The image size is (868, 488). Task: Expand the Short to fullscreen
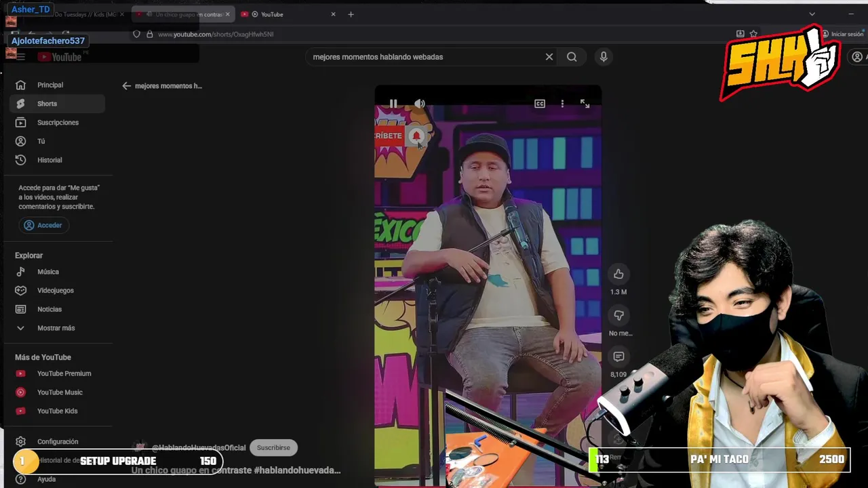585,104
